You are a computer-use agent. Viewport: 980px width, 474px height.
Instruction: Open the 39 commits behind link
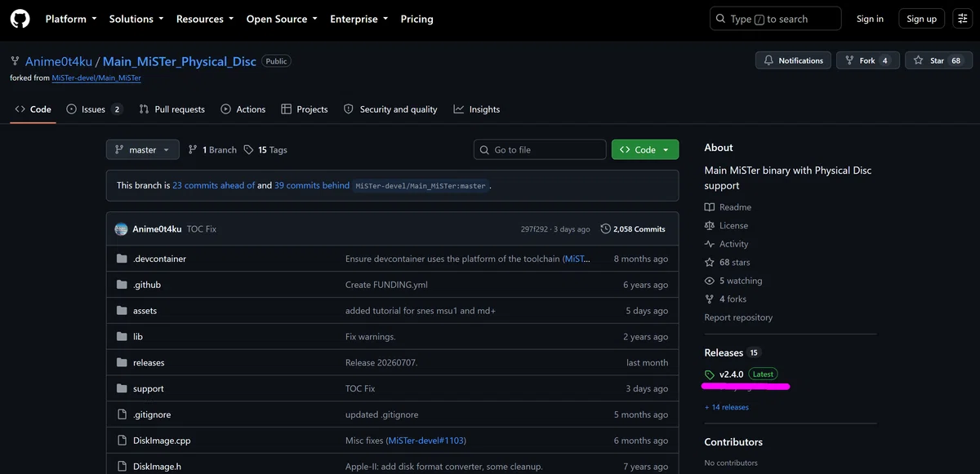click(x=312, y=185)
